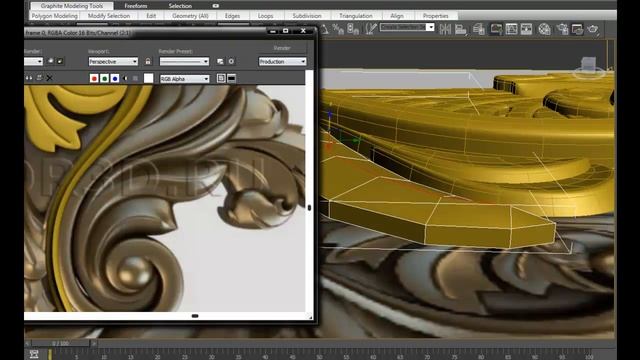The height and width of the screenshot is (360, 640).
Task: Switch to the Graphite Modeling Tools tab
Action: click(x=72, y=6)
